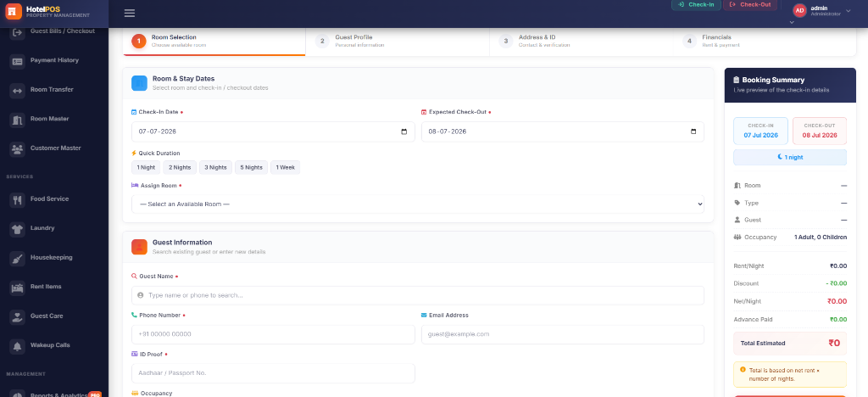Open Housekeeping broom icon
Image resolution: width=868 pixels, height=397 pixels.
17,258
